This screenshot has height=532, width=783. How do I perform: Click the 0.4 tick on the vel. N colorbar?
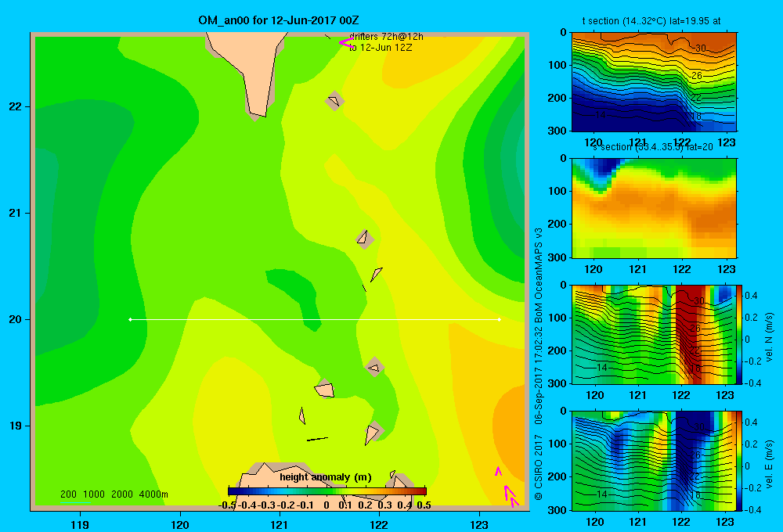751,296
